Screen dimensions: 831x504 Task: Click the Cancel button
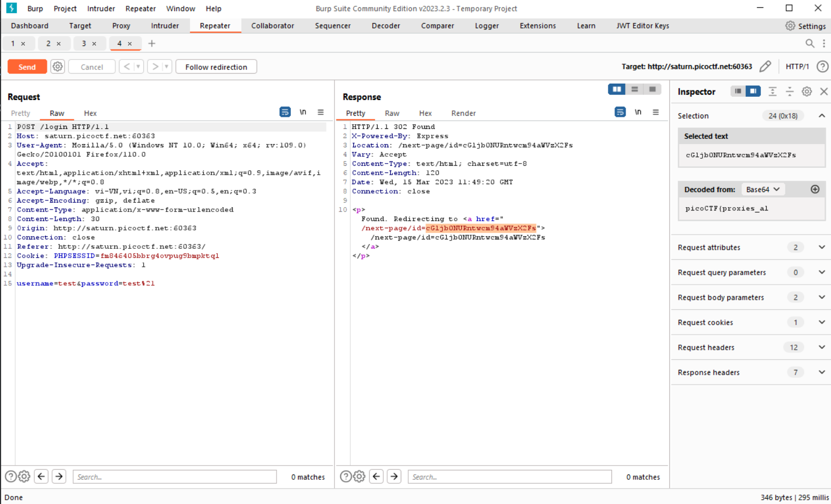click(x=92, y=67)
